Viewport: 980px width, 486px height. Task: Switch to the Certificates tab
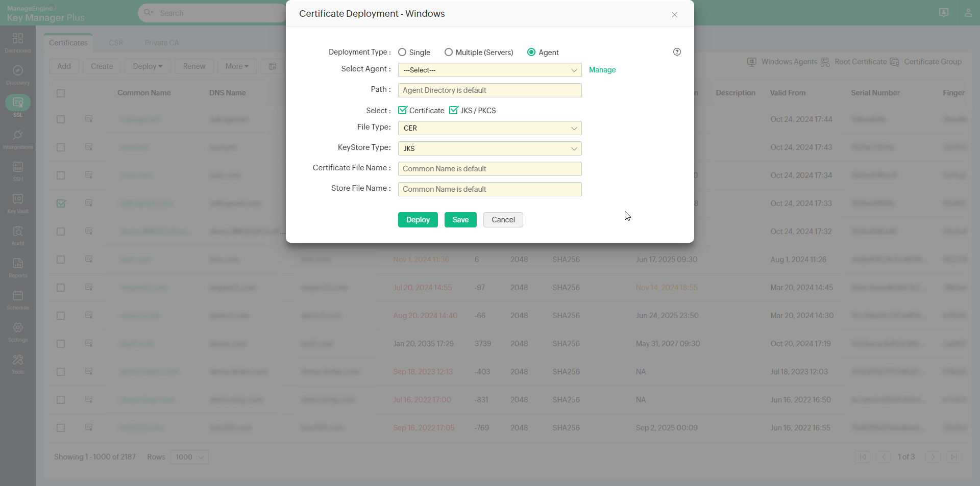pos(68,43)
